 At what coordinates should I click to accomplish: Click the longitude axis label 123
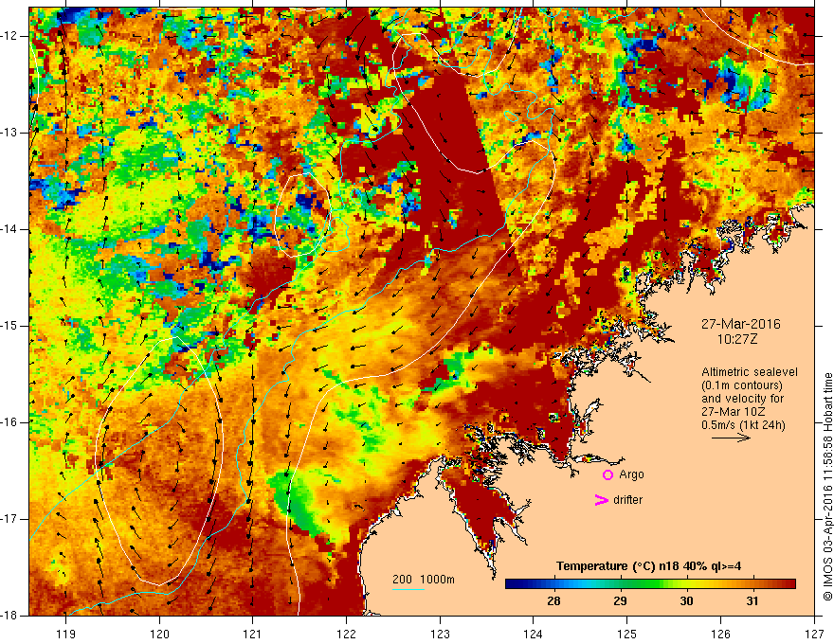(440, 634)
